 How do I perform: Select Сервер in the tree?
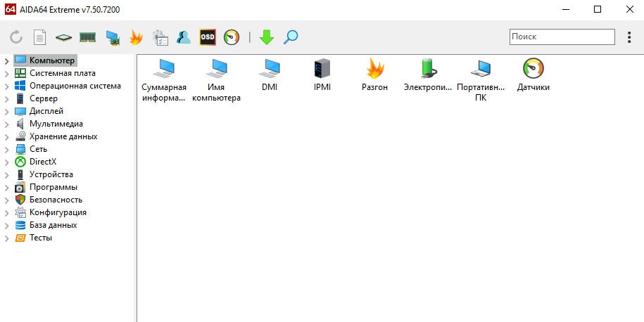click(44, 99)
